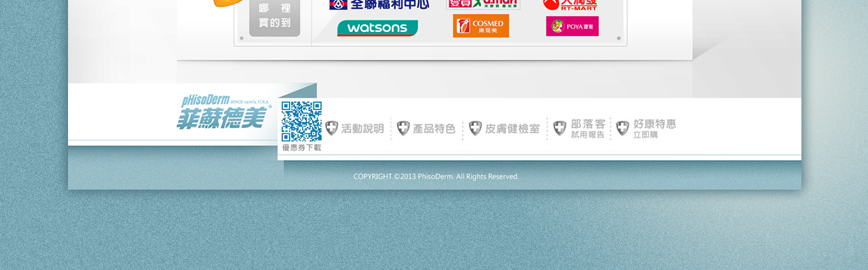868x270 pixels.
Task: Open the COSMED 康是美 store logo
Action: pos(481,26)
